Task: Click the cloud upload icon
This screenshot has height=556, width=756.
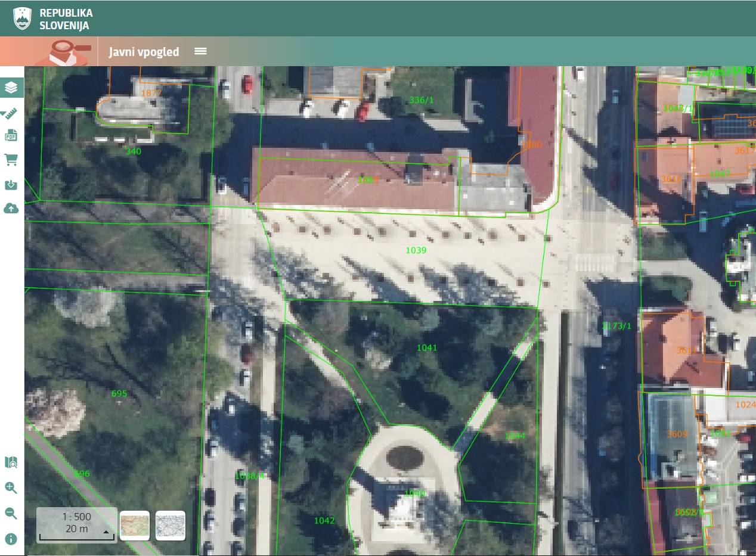Action: coord(11,208)
